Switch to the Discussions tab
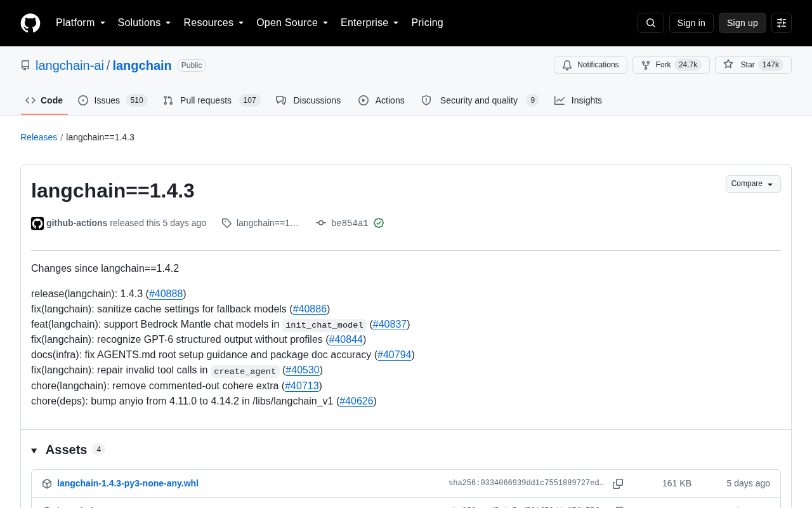This screenshot has width=812, height=508. pyautogui.click(x=308, y=100)
